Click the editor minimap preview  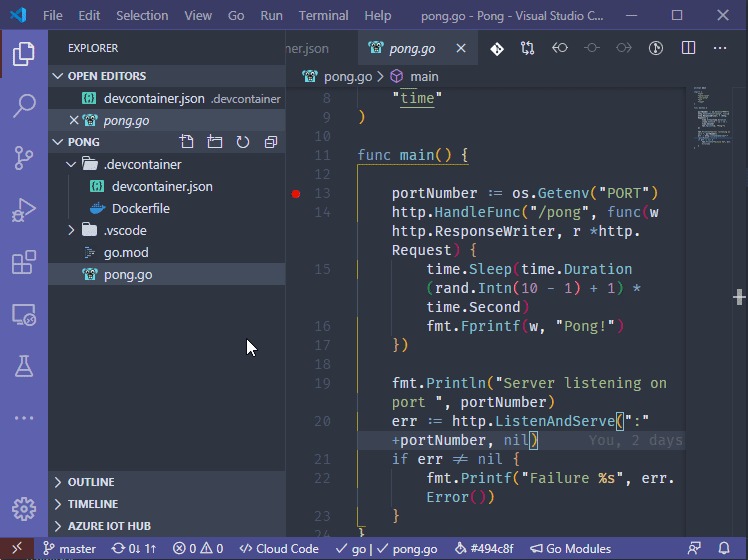pos(712,119)
